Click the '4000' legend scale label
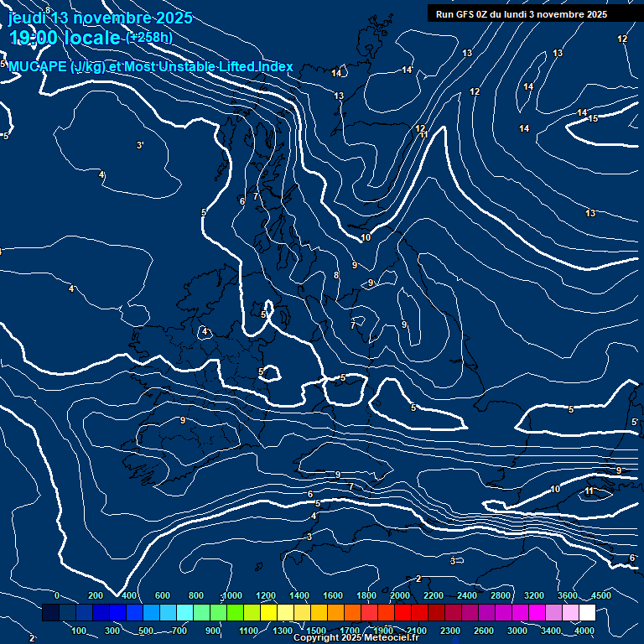The width and height of the screenshot is (644, 644). tap(584, 631)
